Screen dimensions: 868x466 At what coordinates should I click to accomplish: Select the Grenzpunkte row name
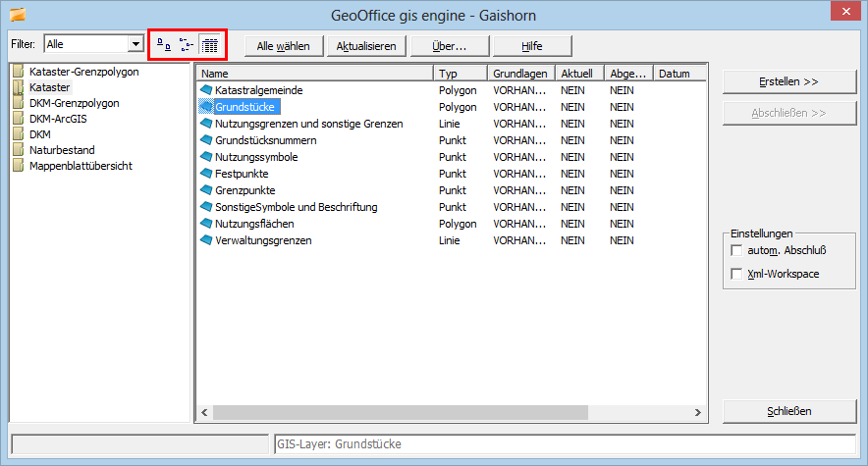[245, 189]
